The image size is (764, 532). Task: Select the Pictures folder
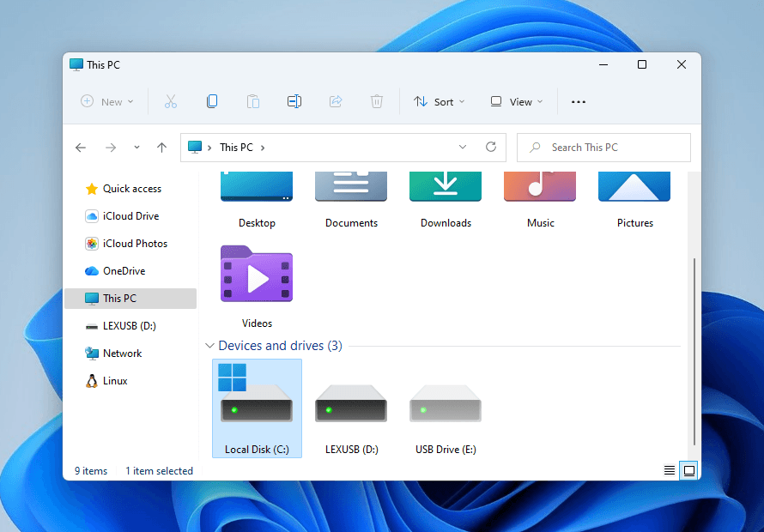tap(635, 201)
